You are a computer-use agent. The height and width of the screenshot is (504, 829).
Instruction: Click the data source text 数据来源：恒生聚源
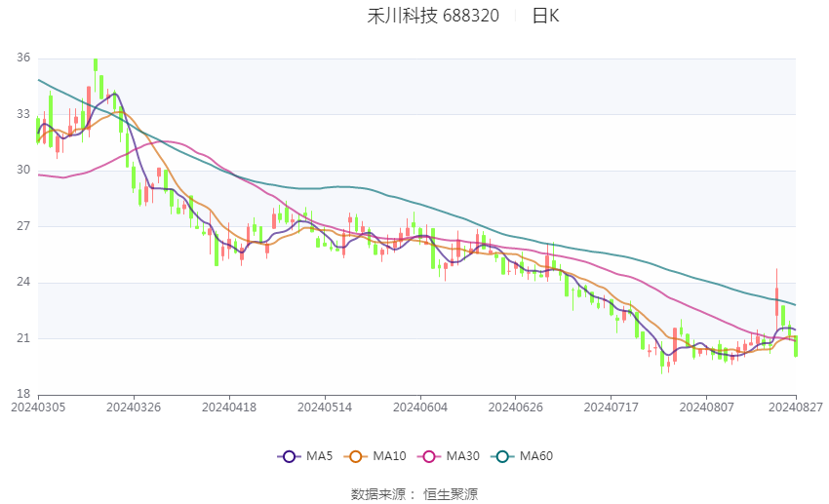click(414, 494)
